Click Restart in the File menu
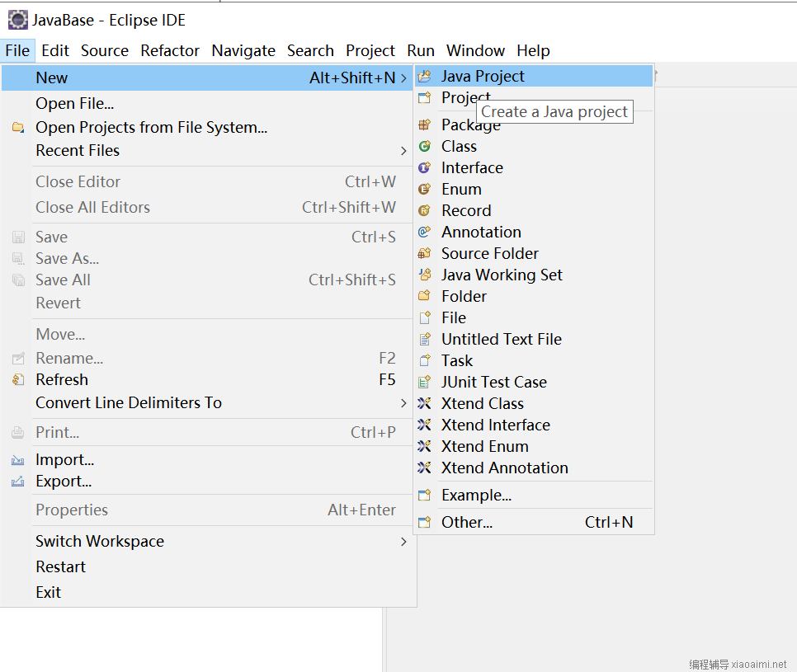 (x=60, y=567)
